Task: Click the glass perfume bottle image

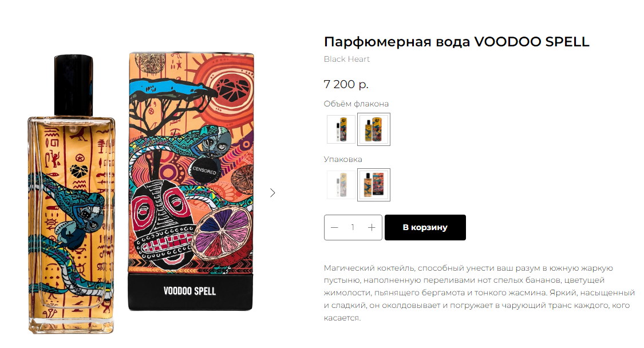Action: (72, 194)
